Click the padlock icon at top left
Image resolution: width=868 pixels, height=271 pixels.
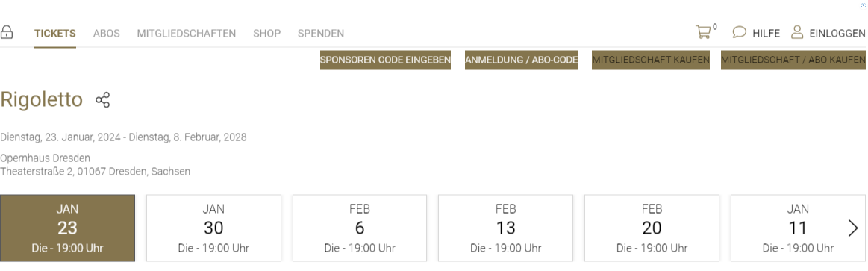coord(7,32)
